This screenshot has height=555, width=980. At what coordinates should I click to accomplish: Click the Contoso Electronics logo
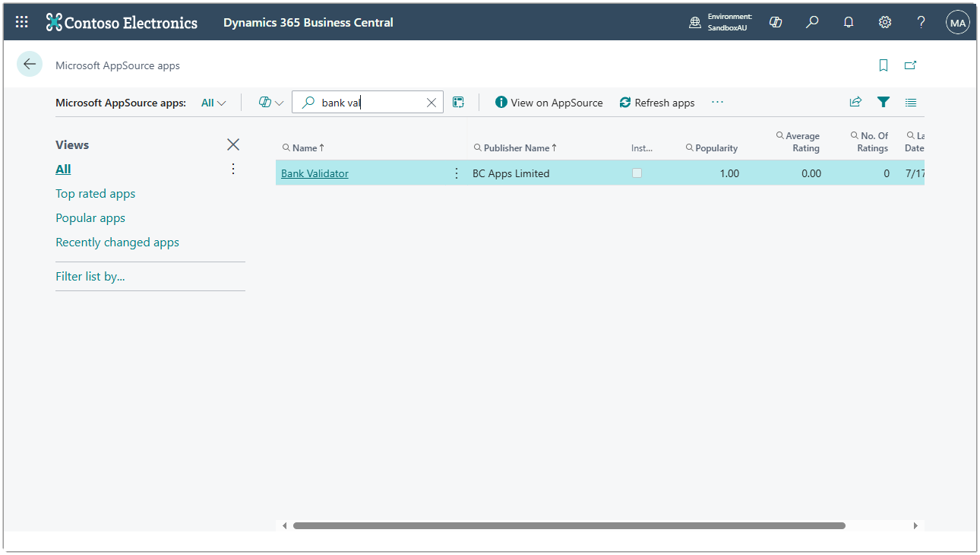point(122,22)
